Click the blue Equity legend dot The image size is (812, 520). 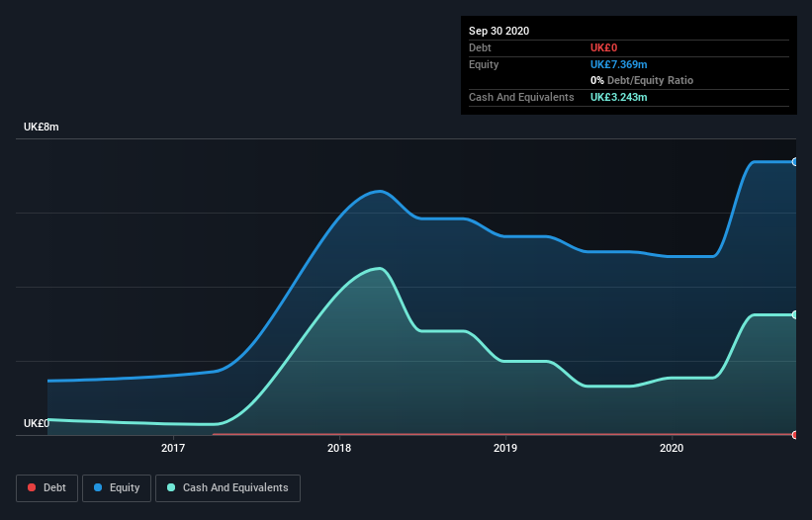pos(98,487)
